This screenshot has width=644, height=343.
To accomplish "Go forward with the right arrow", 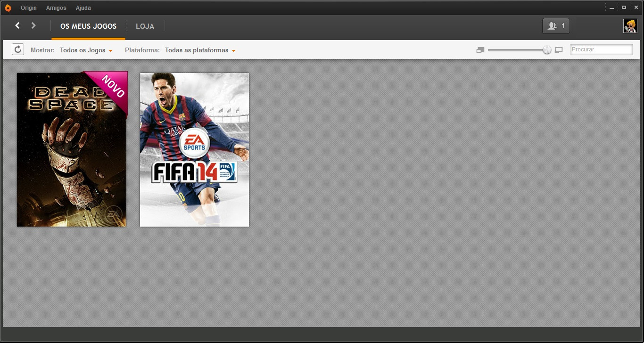I will pos(33,25).
